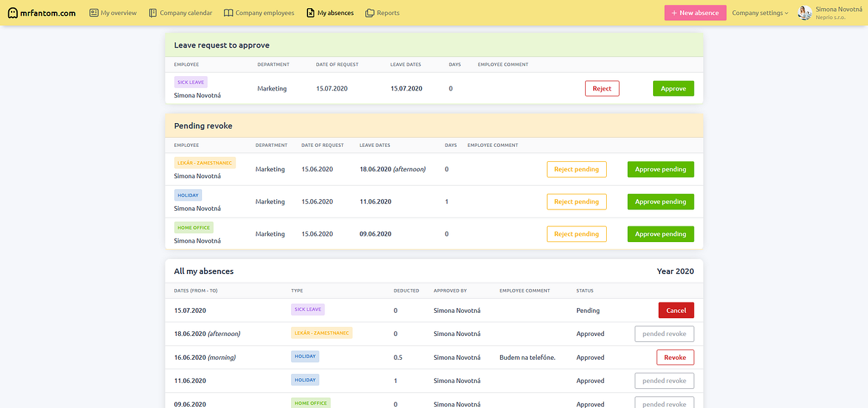Click the 'All my absences' heading

pos(204,271)
